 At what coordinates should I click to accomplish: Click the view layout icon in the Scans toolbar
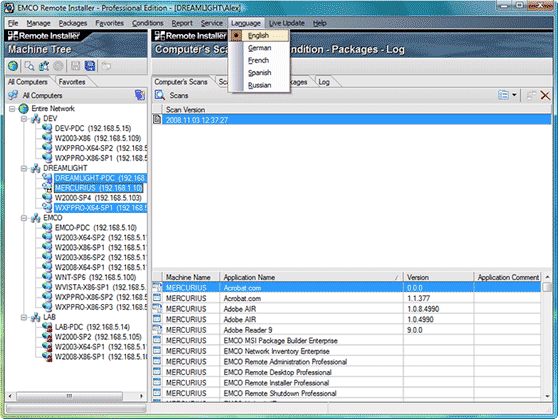[x=503, y=95]
